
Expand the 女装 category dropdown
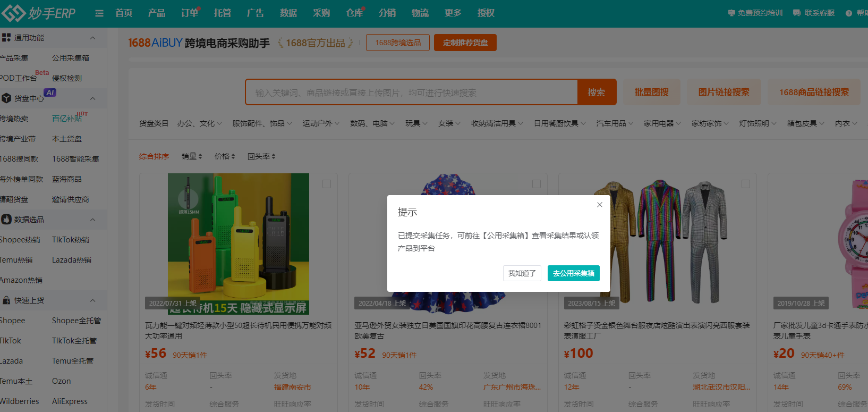[449, 123]
